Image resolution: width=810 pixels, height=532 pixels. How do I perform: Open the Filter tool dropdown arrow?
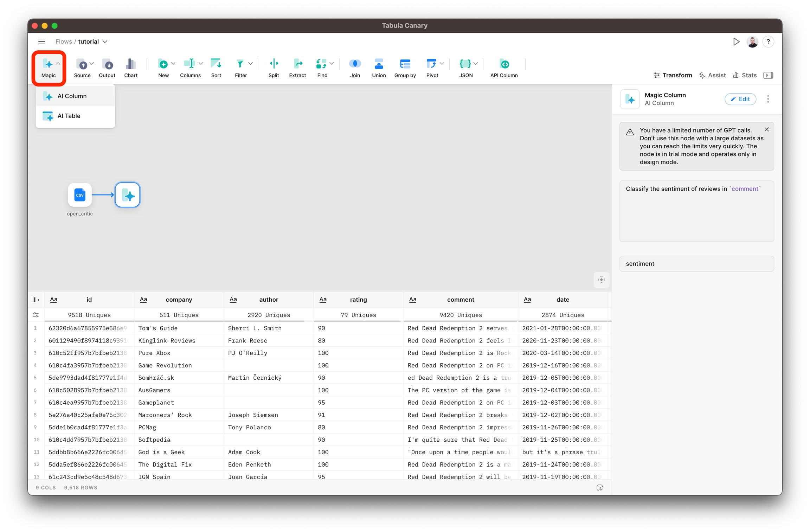[251, 64]
